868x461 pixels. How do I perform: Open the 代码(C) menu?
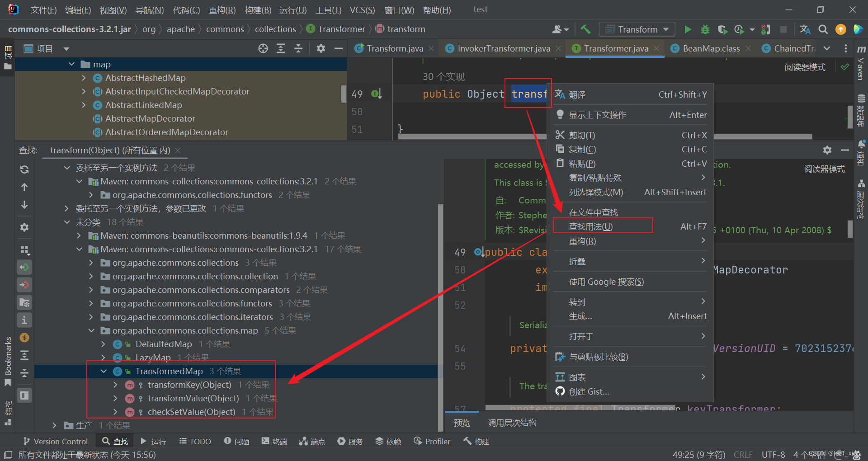pyautogui.click(x=186, y=10)
